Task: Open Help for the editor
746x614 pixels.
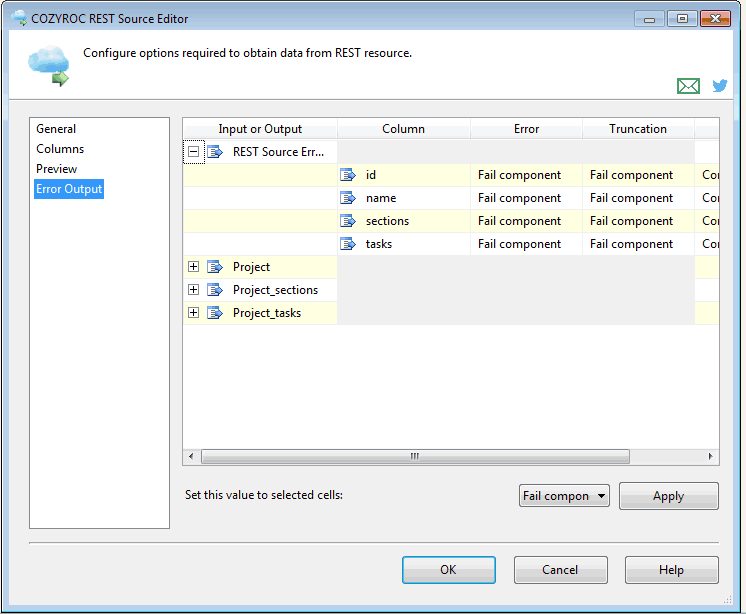Action: coord(671,570)
